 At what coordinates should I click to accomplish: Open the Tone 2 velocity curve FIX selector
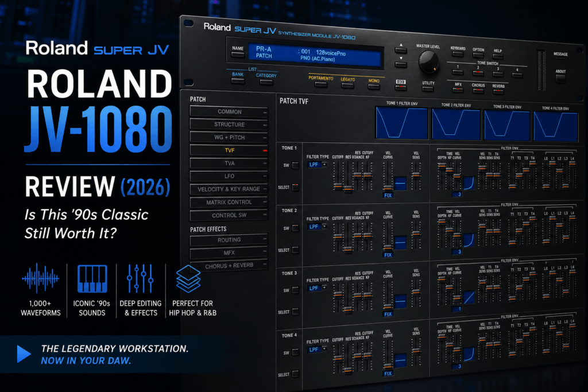pyautogui.click(x=388, y=255)
